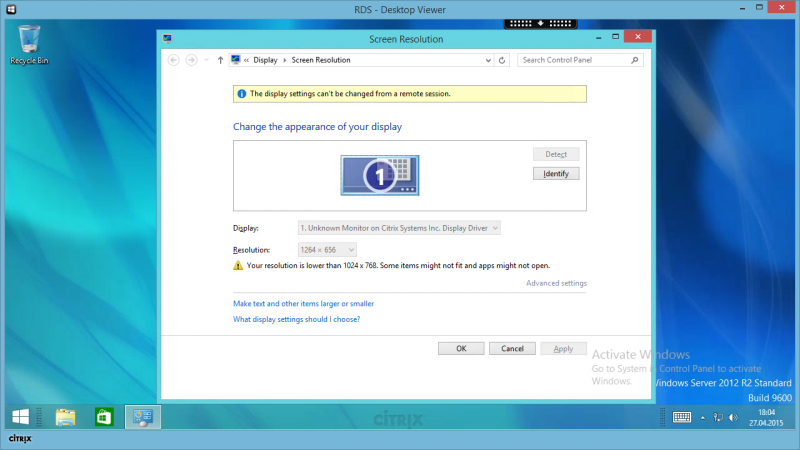Image resolution: width=800 pixels, height=450 pixels.
Task: Click the resolution warning triangle icon
Action: (238, 265)
